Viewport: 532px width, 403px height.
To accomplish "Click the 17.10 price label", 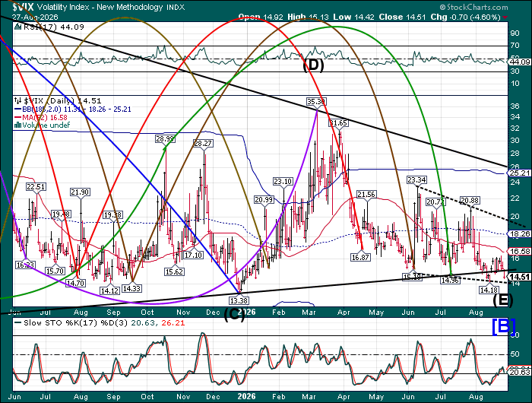I will coord(193,255).
